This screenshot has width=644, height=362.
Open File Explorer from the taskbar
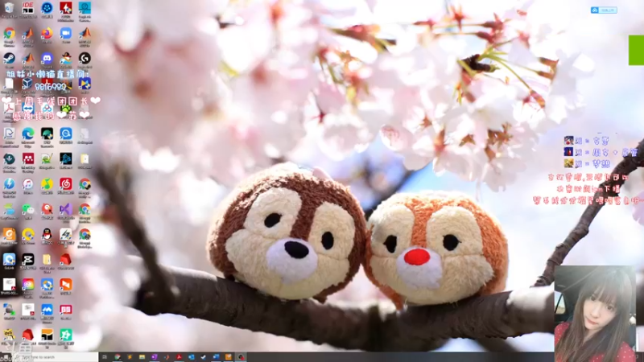[x=142, y=357]
